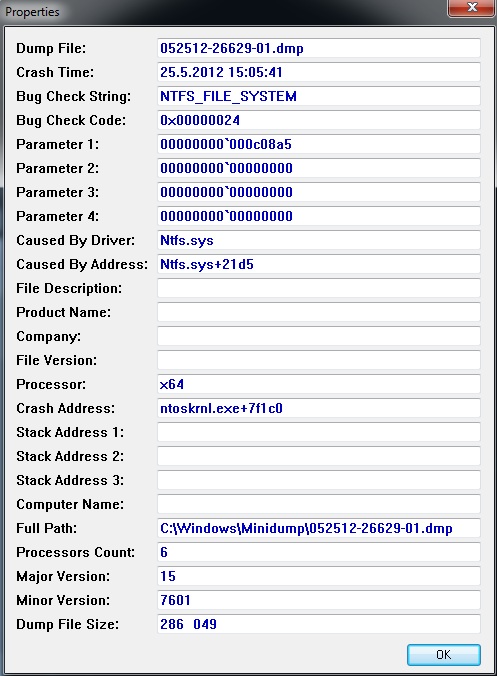The image size is (497, 676).
Task: Focus the empty Company field
Action: pos(319,336)
